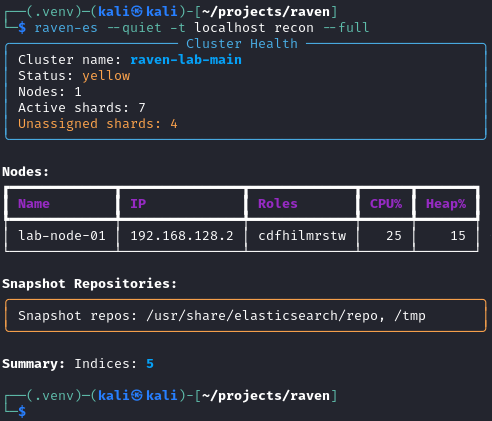Click the Cluster Health panel title
The image size is (492, 421).
click(x=242, y=44)
